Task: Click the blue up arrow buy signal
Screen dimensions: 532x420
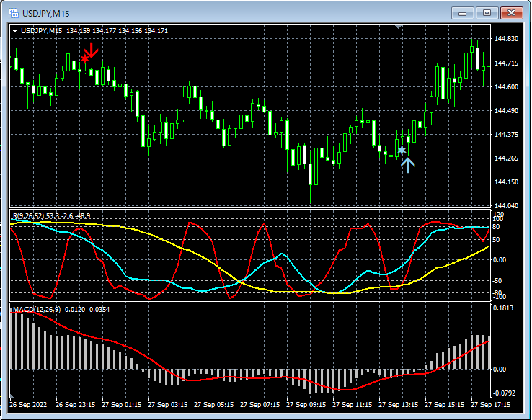Action: [408, 165]
